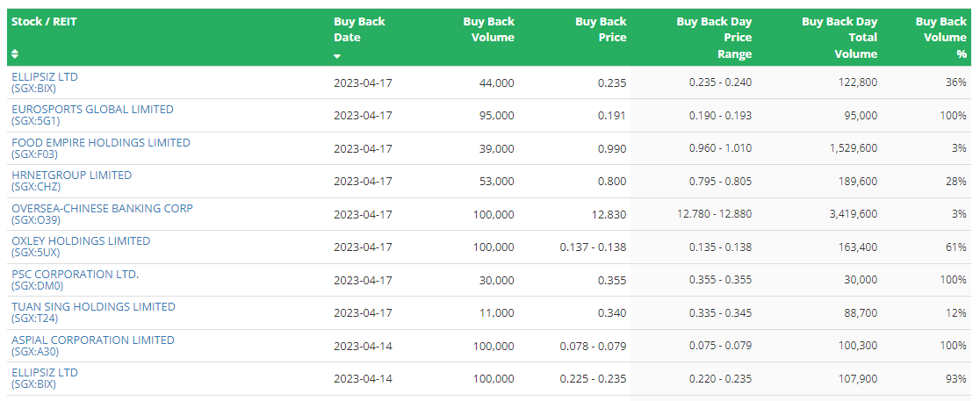Select buy back volume 30,000 for PSC
Screen dimensions: 980x401
click(498, 280)
